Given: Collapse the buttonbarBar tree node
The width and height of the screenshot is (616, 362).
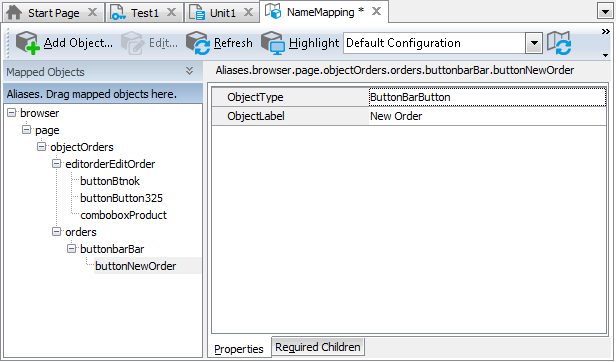Looking at the screenshot, I should point(72,248).
